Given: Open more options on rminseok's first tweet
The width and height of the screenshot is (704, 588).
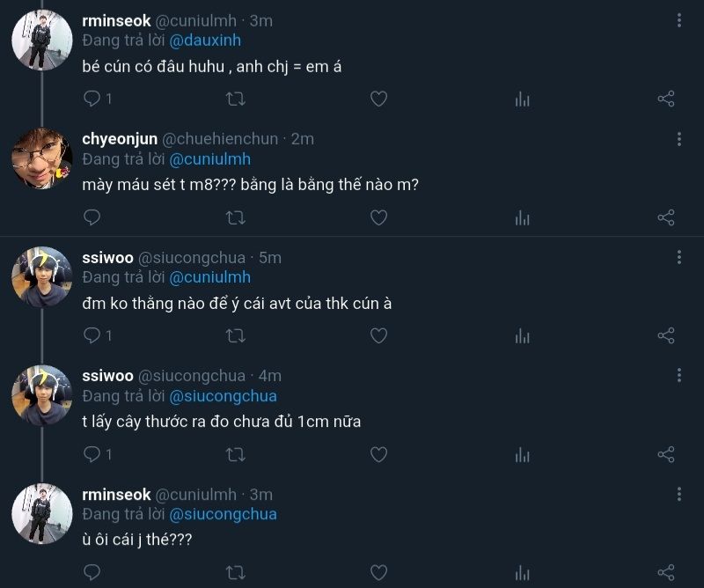Looking at the screenshot, I should [x=679, y=20].
